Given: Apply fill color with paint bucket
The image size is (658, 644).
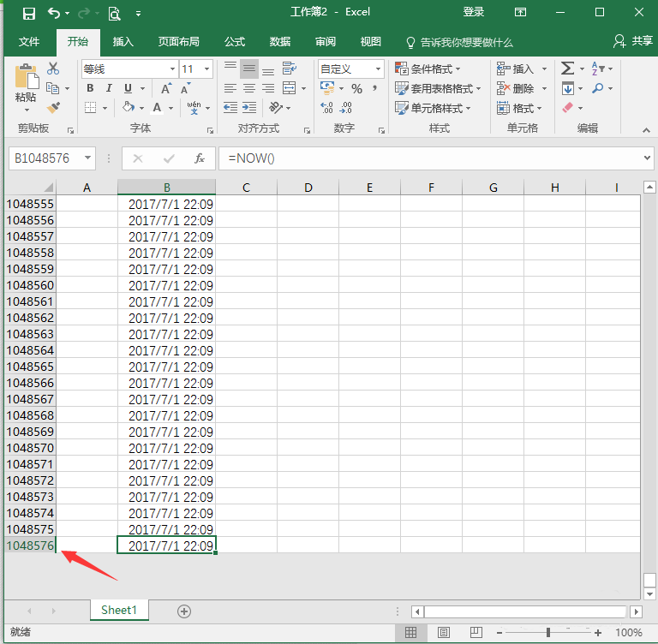Looking at the screenshot, I should click(x=129, y=107).
